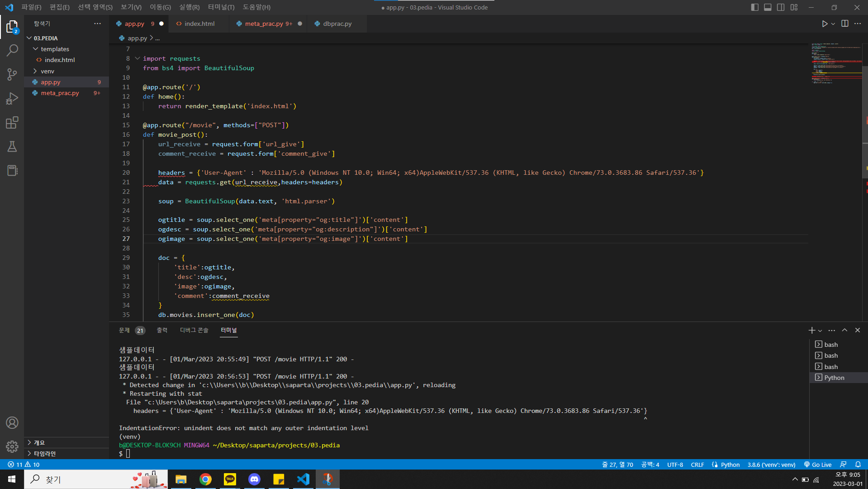Switch to the dbprac.py editor tab

coord(337,24)
